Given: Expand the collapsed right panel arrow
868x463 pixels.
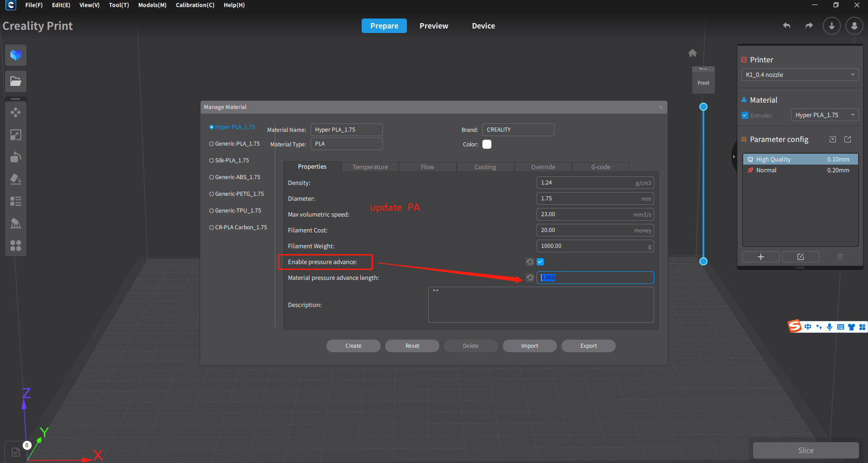Looking at the screenshot, I should coord(734,156).
